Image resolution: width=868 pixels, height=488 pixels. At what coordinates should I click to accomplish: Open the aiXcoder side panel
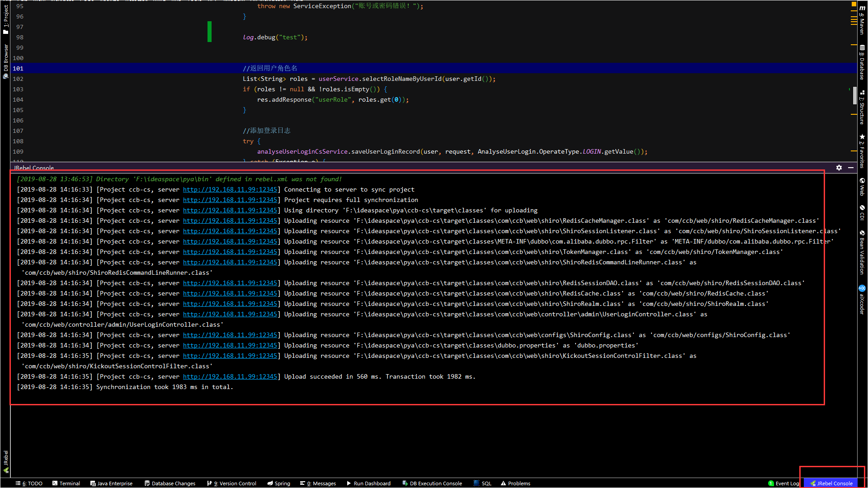(862, 300)
